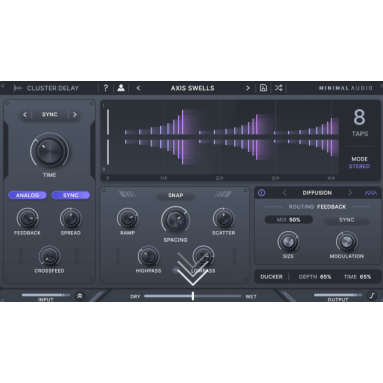Change the ROUTING FEEDBACK setting

317,207
